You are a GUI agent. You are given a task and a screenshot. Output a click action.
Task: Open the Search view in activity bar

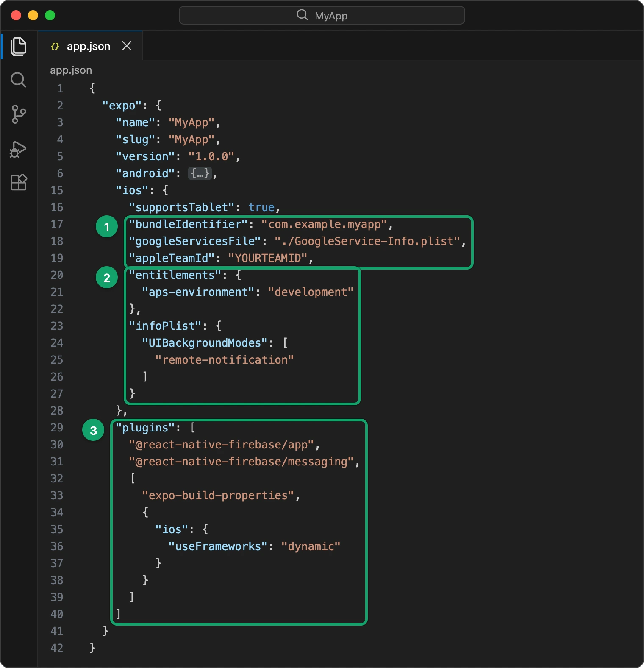coord(19,80)
